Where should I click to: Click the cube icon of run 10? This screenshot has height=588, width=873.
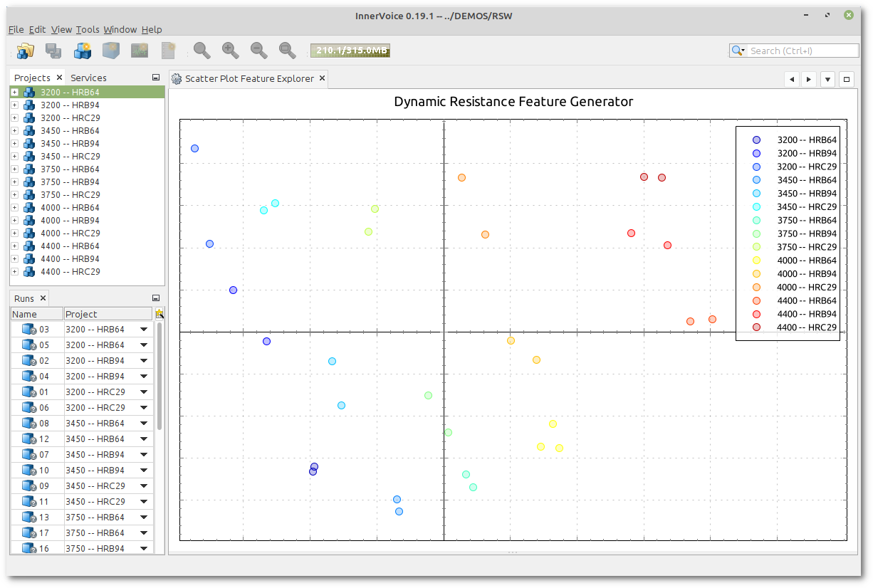click(x=28, y=470)
